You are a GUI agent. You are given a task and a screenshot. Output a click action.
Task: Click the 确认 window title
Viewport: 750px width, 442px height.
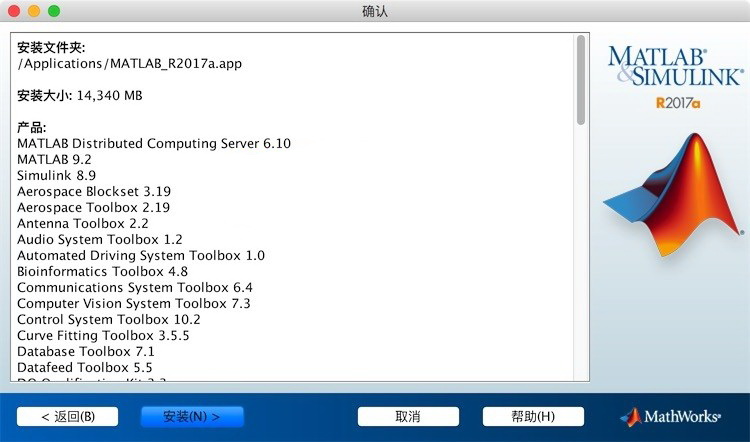tap(375, 11)
